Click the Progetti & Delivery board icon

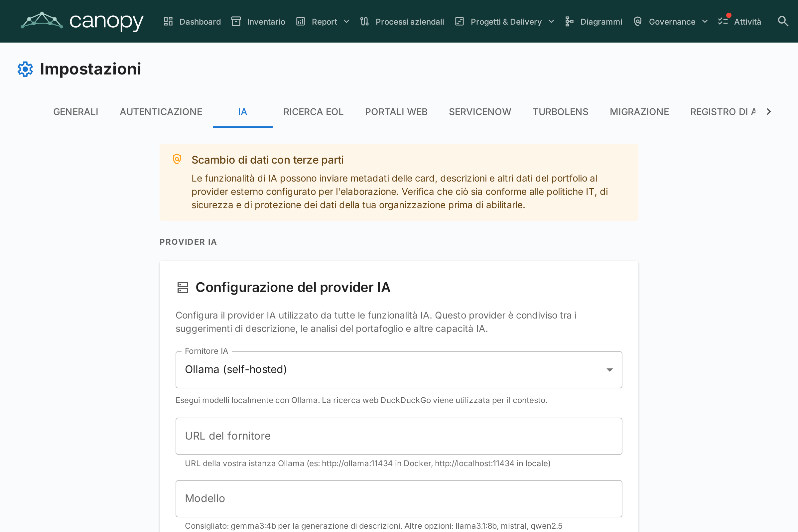(x=460, y=21)
